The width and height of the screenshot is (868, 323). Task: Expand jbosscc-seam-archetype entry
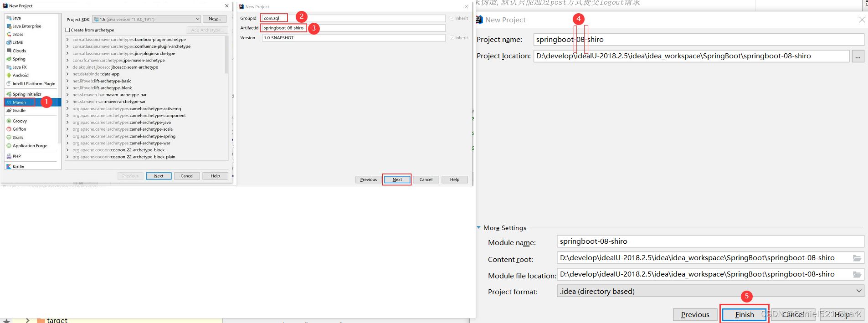coord(68,67)
